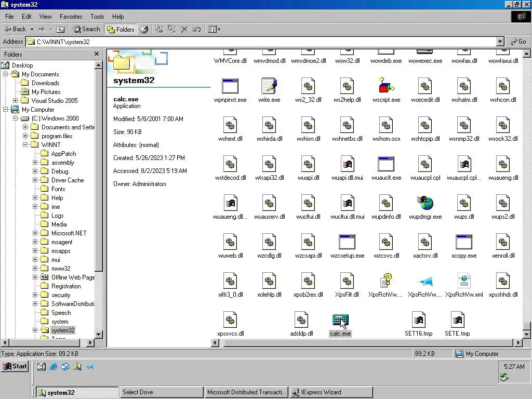Screen dimensions: 532x399
Task: Select the xpssvcs.dll file icon
Action: pos(230,320)
